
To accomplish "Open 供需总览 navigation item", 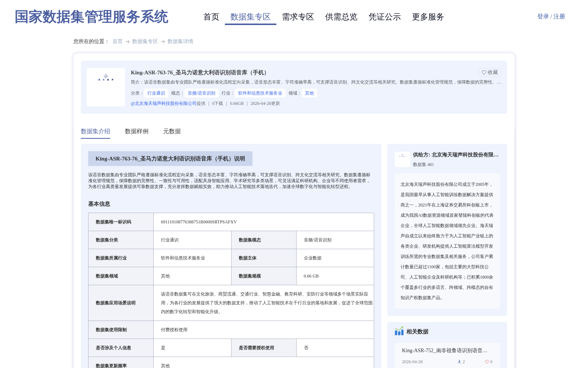I will [341, 17].
